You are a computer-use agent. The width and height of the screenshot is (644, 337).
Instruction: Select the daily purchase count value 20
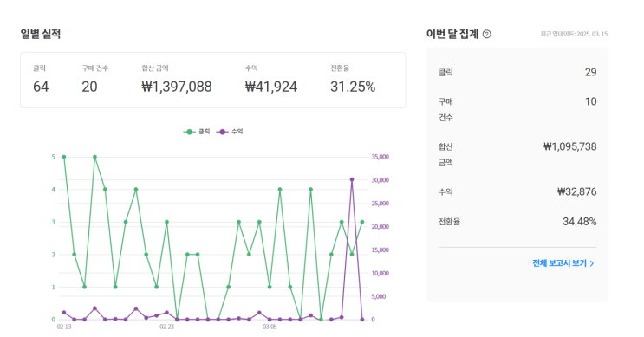click(89, 87)
